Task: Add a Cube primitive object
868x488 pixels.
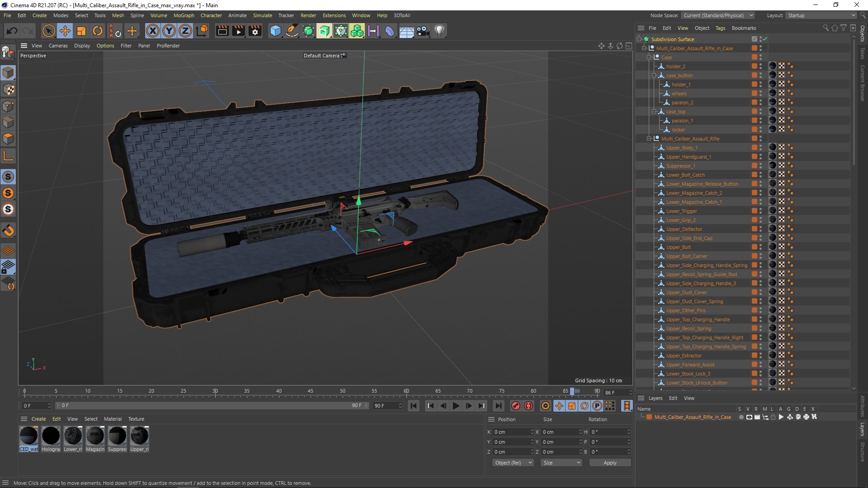Action: 275,31
